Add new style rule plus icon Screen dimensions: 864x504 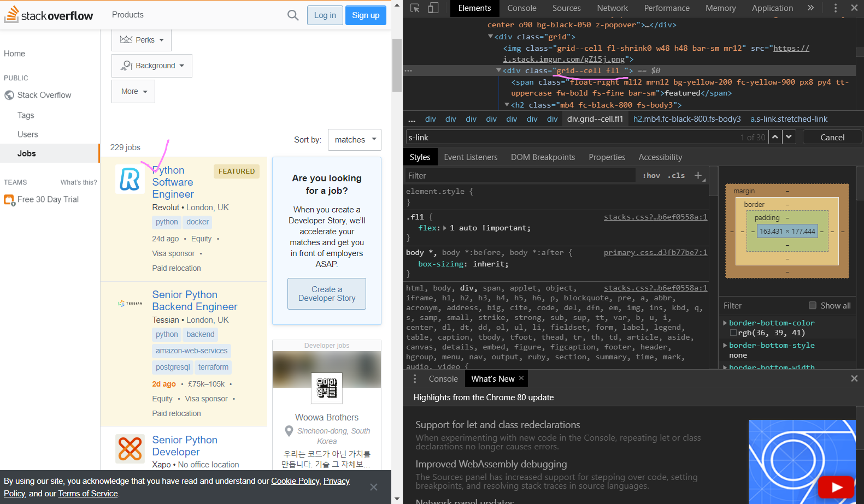click(x=698, y=175)
